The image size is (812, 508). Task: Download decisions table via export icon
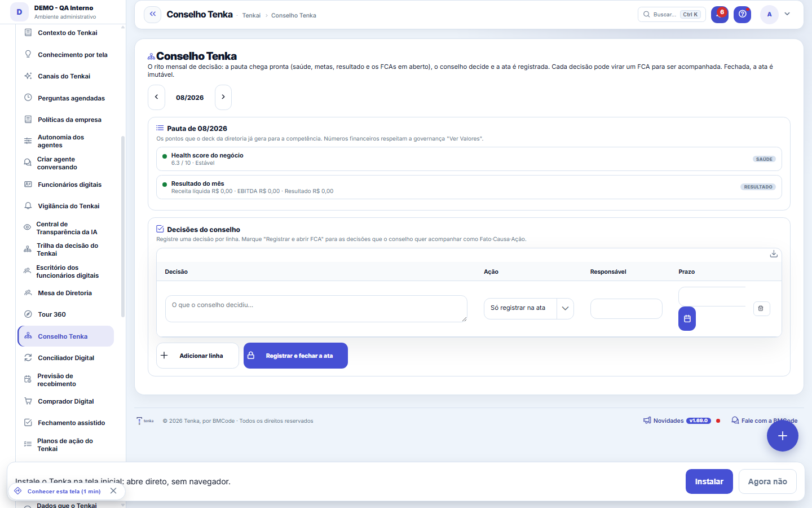(x=774, y=254)
